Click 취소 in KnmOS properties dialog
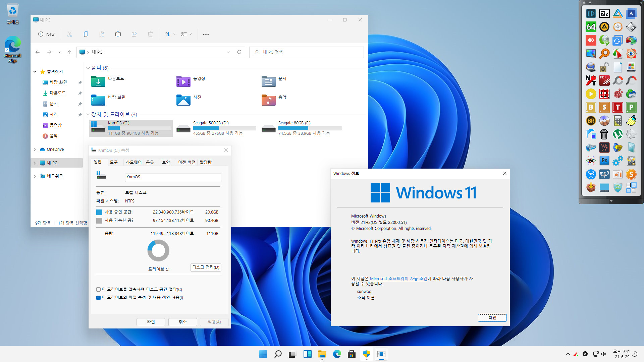 (183, 322)
